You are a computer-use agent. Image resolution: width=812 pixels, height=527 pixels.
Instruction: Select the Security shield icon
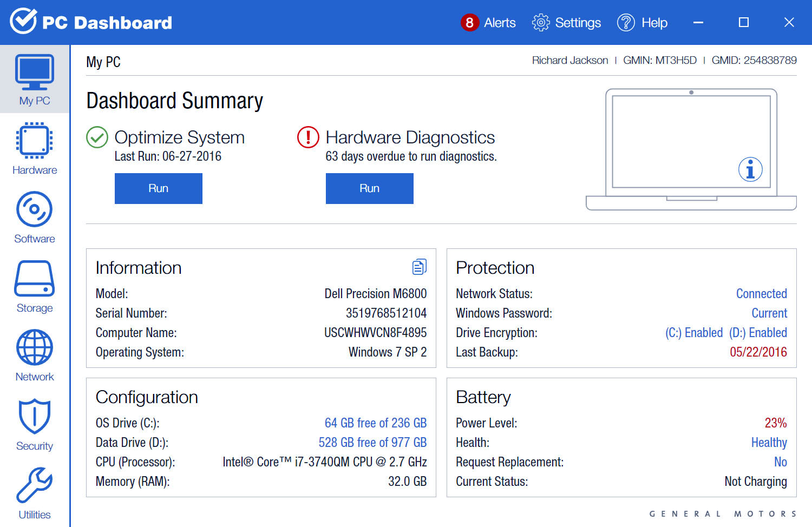click(34, 422)
